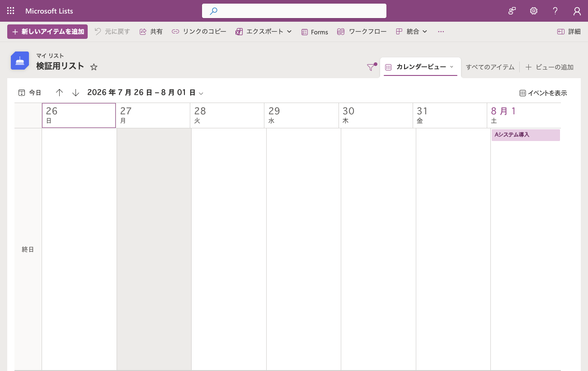The image size is (588, 371).
Task: Select the 26 日 day header
Action: coord(79,116)
